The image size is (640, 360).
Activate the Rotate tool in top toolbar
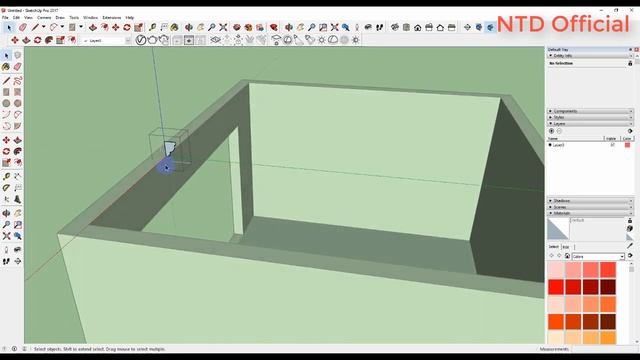(x=127, y=28)
